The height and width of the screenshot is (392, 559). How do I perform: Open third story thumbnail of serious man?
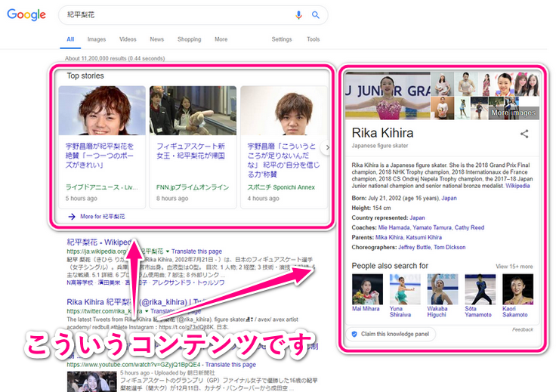[284, 110]
